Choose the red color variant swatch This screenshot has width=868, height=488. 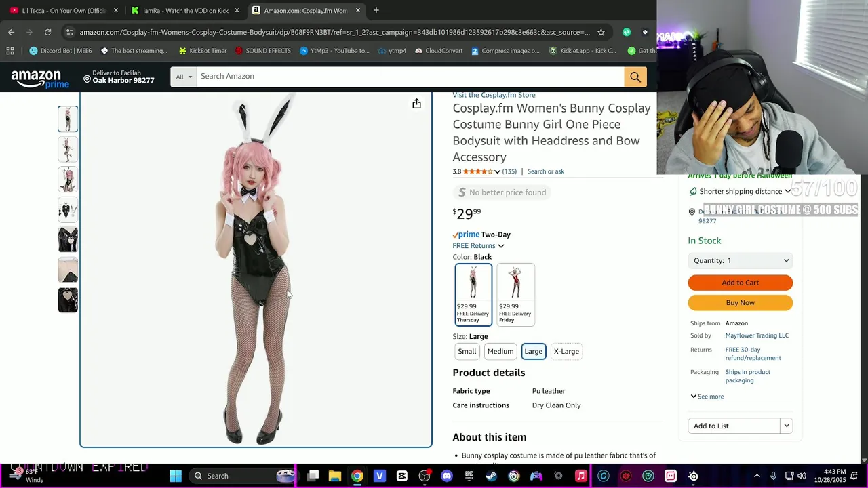[x=515, y=294]
